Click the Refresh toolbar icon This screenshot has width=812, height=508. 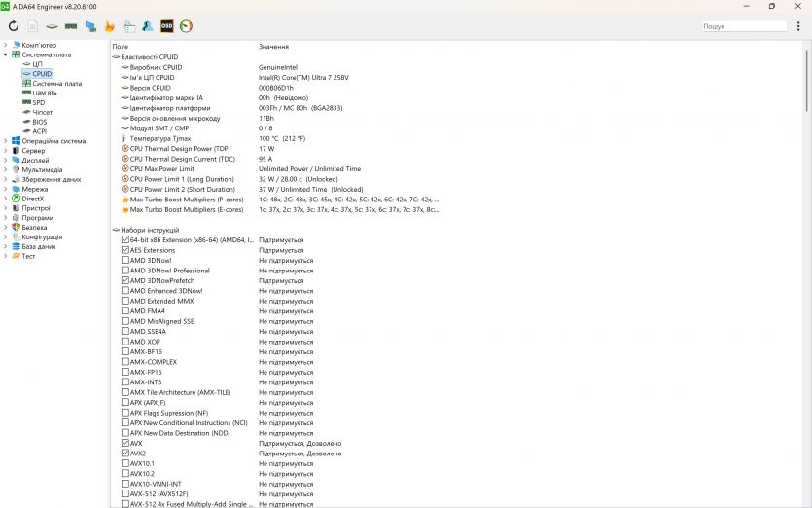click(x=14, y=26)
